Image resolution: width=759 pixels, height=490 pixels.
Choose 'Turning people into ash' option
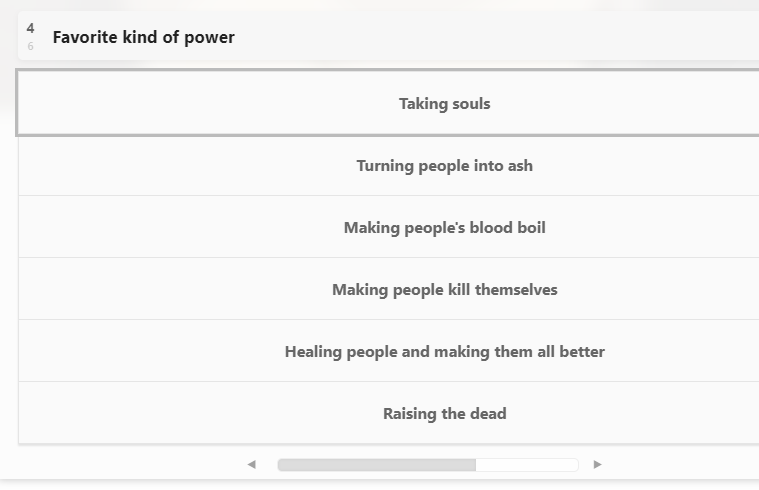click(x=444, y=166)
